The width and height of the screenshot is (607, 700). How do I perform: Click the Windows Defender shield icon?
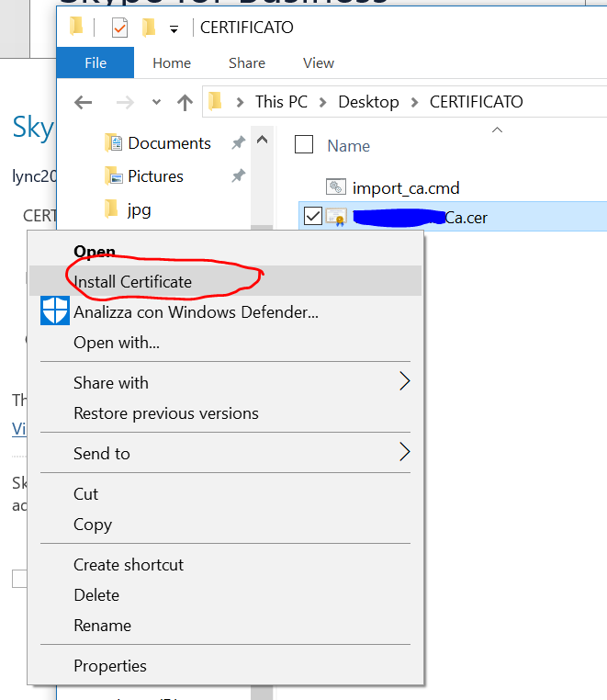pos(55,311)
